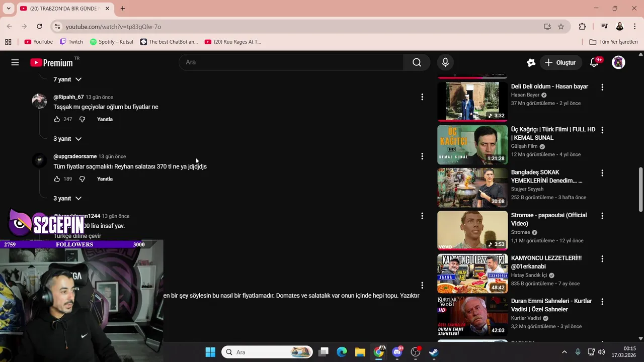
Task: Select the TRABZON'DA BİR GÜNDE tab
Action: [64, 9]
